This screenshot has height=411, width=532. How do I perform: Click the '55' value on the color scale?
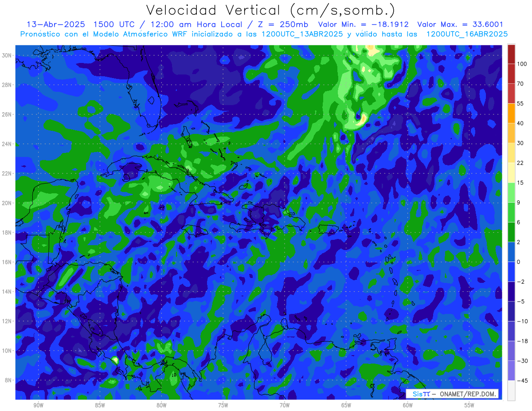click(x=520, y=103)
